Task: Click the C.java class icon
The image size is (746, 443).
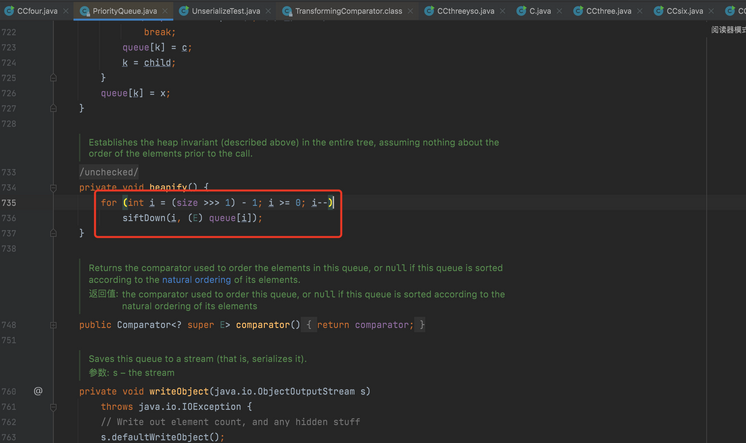Action: pyautogui.click(x=521, y=10)
